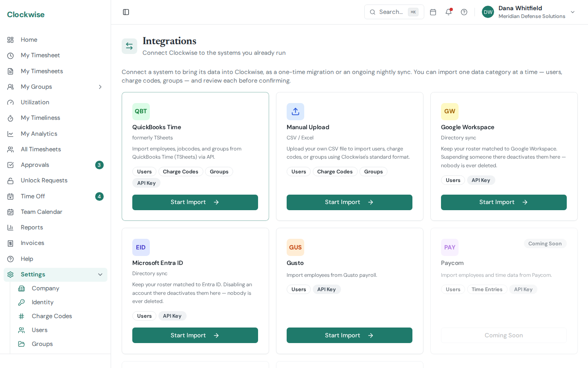The image size is (588, 368).
Task: Click the disabled Coming Soon Paycom button
Action: click(x=504, y=335)
